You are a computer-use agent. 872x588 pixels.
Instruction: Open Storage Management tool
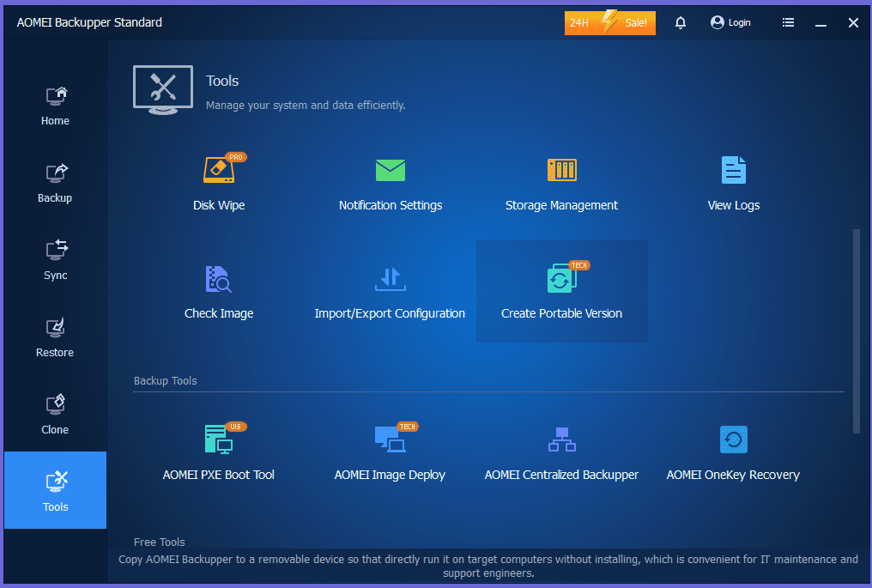click(561, 182)
